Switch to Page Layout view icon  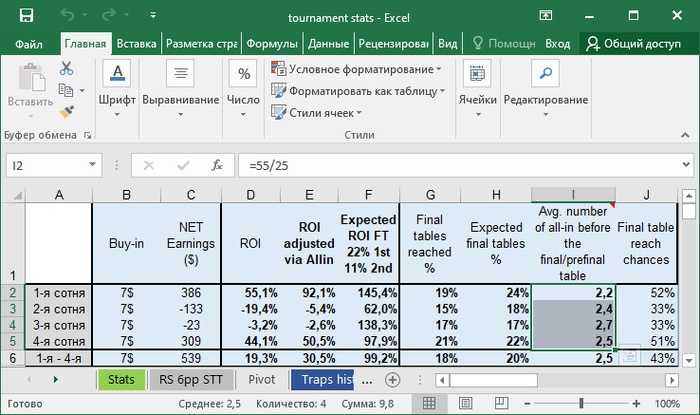point(465,403)
